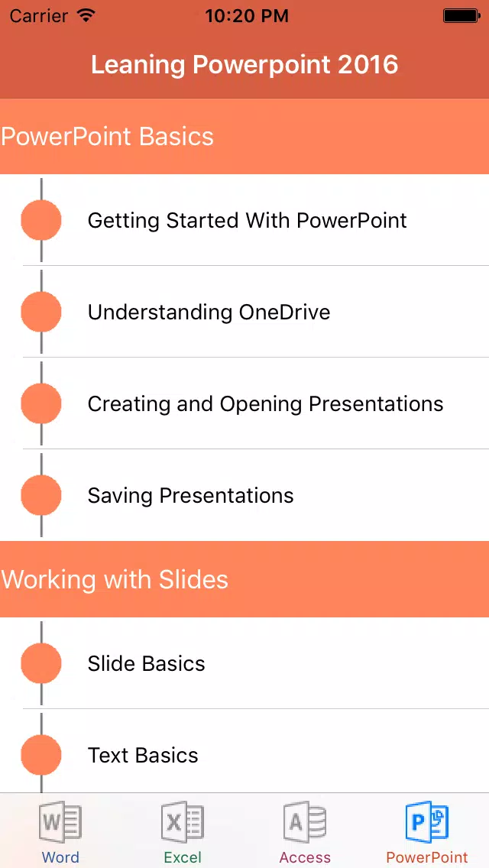Open Text Basics lesson
489x868 pixels.
pos(244,752)
